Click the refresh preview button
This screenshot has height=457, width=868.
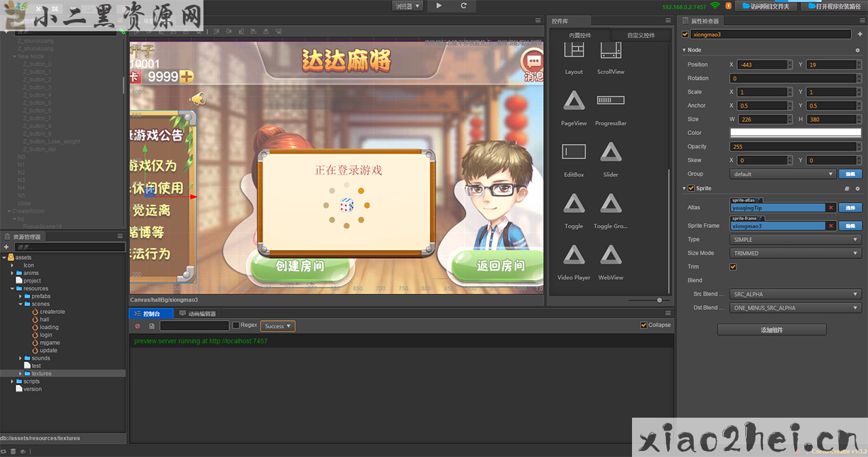pos(464,5)
